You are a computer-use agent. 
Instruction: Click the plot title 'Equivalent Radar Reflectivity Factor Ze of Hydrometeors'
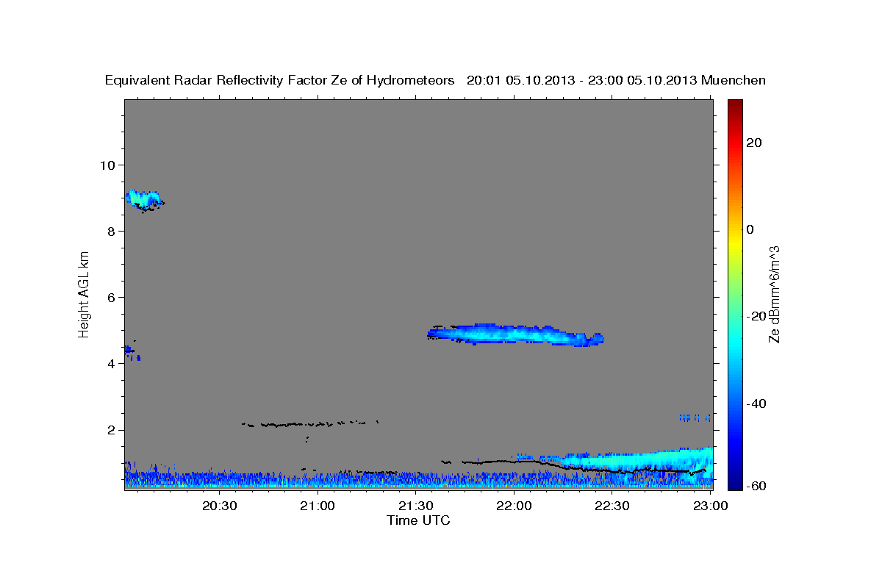(x=280, y=80)
